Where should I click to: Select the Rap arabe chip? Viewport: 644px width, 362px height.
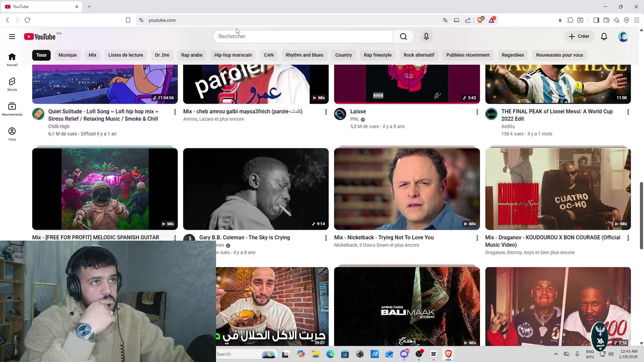192,55
